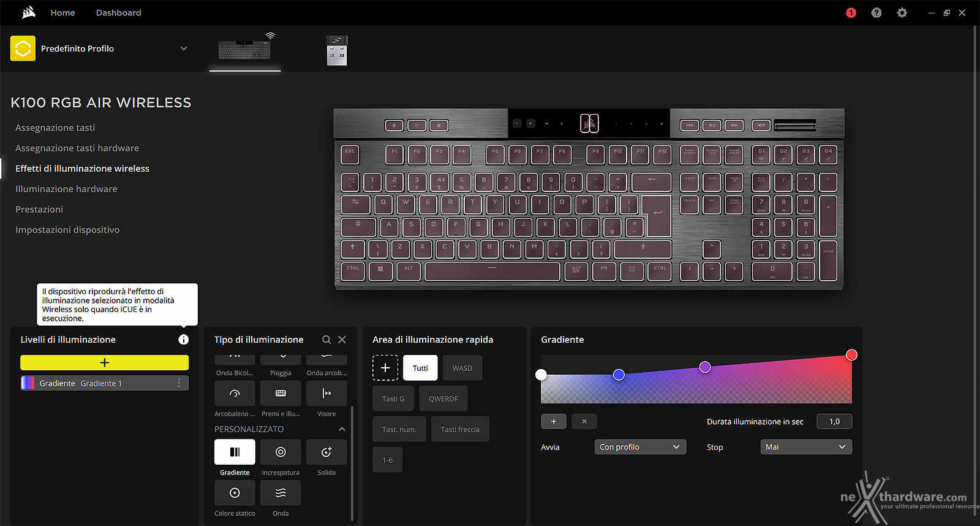Image resolution: width=980 pixels, height=526 pixels.
Task: Go to the Dashboard tab
Action: [119, 13]
